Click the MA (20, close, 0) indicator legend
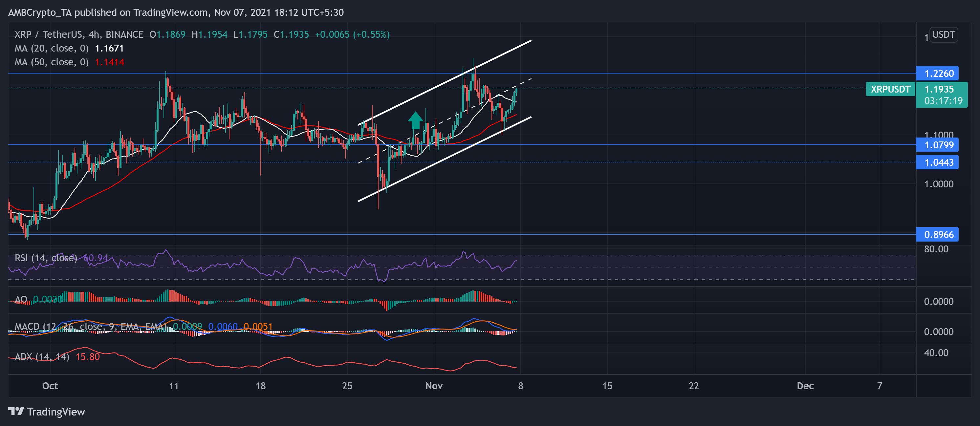Viewport: 980px width, 426px height. 51,48
